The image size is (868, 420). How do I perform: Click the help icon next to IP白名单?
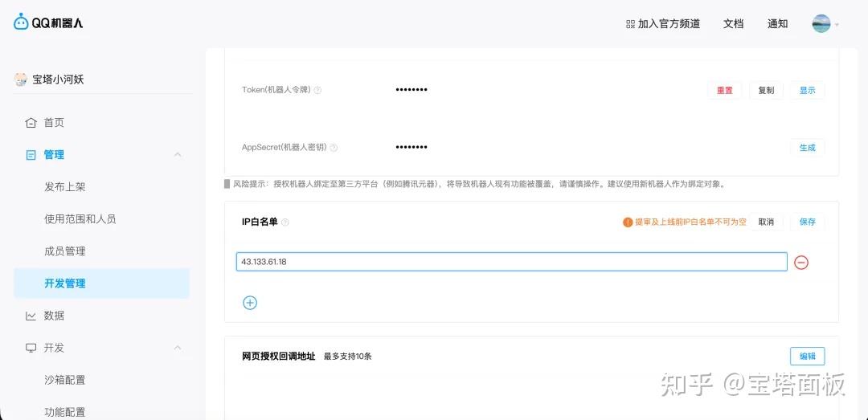pyautogui.click(x=285, y=222)
